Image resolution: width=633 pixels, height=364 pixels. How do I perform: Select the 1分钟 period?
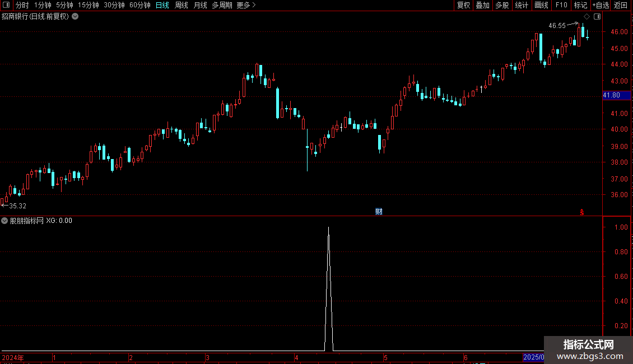point(43,5)
